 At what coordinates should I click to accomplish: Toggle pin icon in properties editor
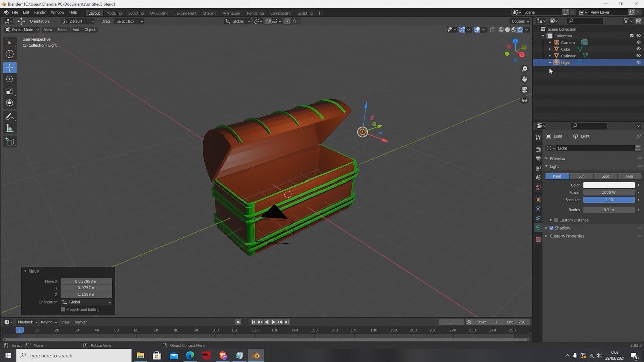tap(638, 136)
